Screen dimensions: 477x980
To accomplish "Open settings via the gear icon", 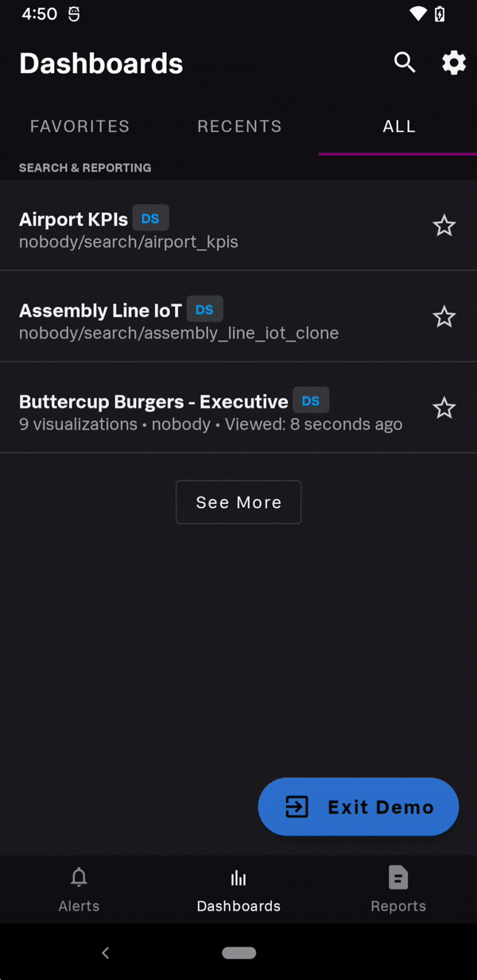I will coord(454,63).
